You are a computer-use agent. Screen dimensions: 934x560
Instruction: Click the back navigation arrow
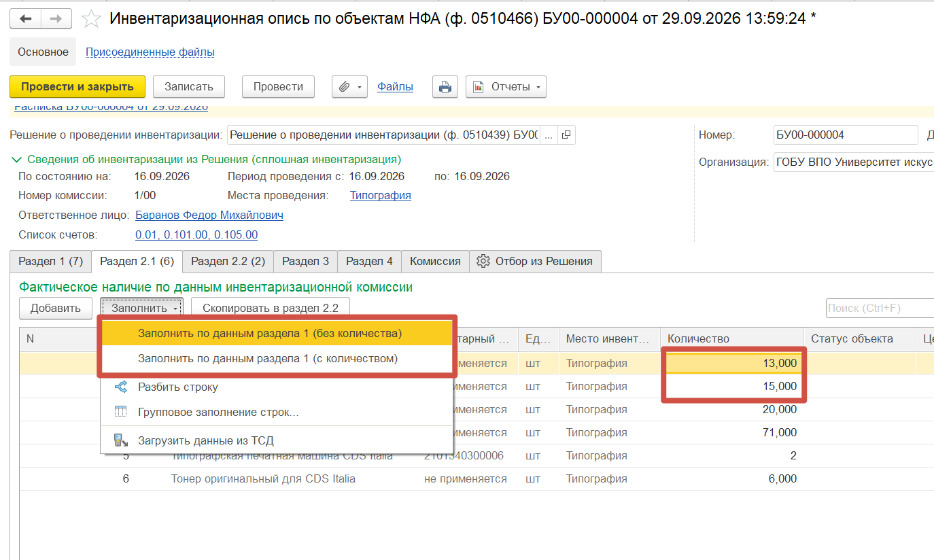point(26,19)
